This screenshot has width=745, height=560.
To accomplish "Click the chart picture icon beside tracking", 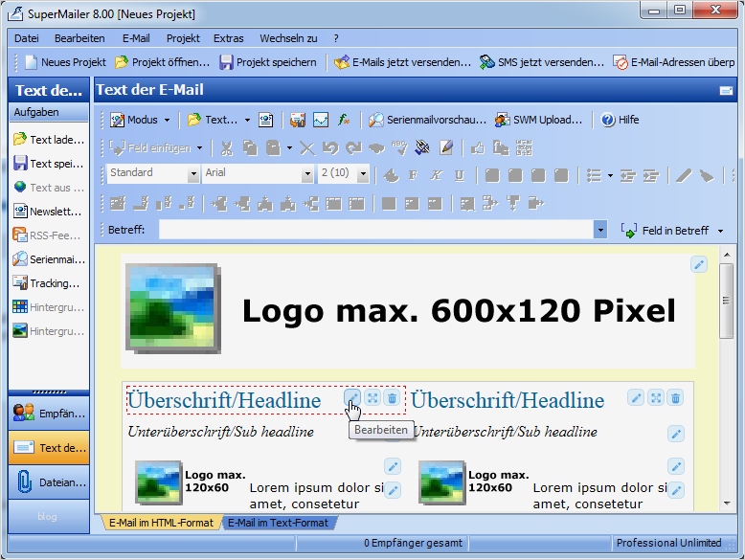I will click(x=321, y=120).
